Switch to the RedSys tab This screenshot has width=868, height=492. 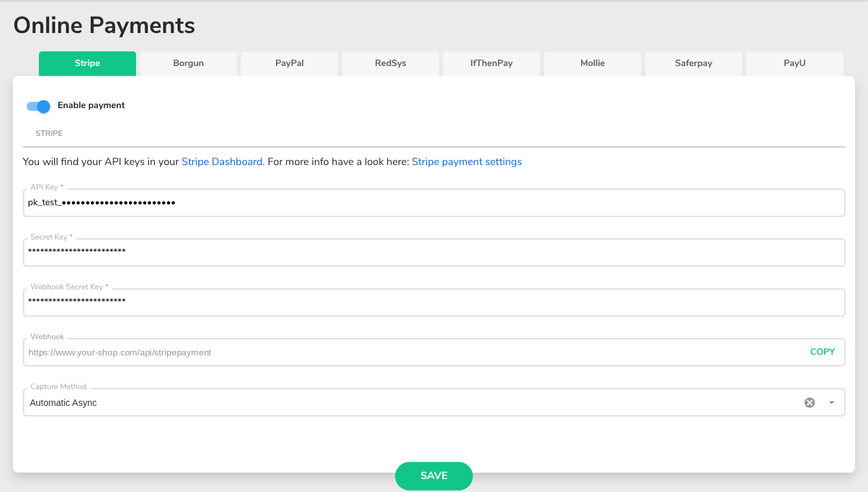[x=391, y=63]
